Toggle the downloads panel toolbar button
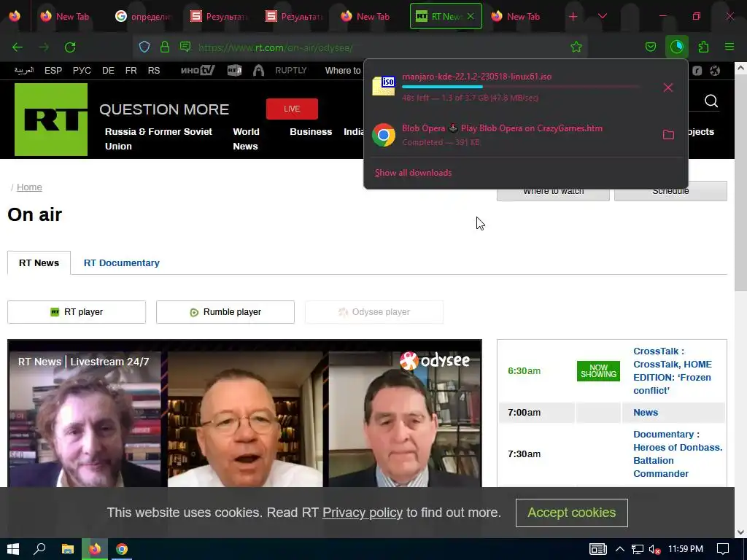 (x=676, y=47)
